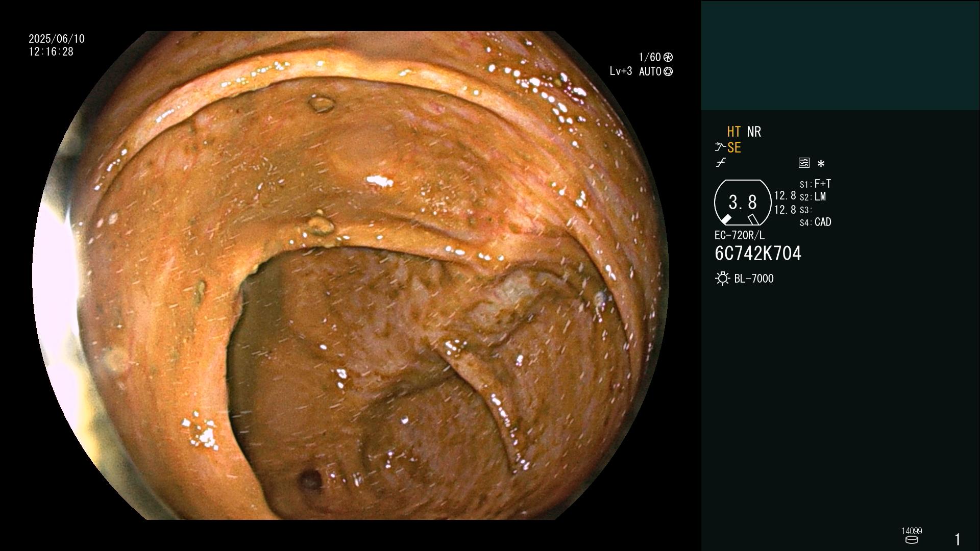The height and width of the screenshot is (551, 980).
Task: Click the date 2025/06/10
Action: click(57, 39)
